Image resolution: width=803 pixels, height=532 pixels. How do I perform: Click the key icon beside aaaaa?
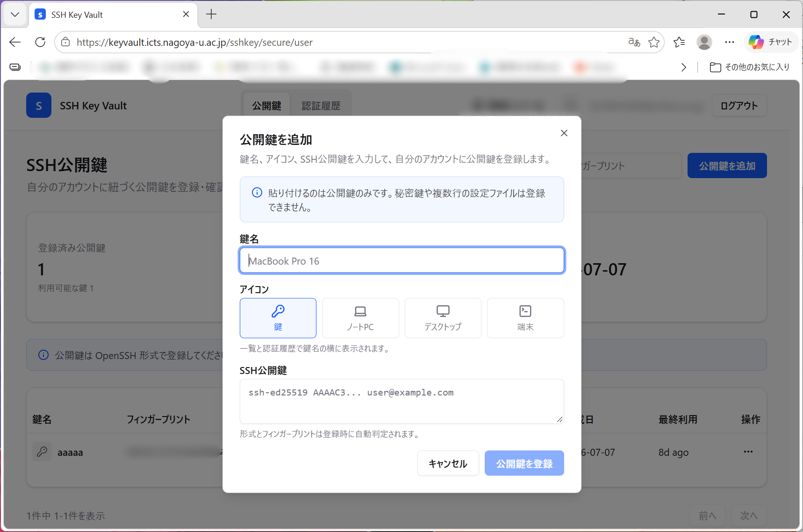(x=42, y=452)
